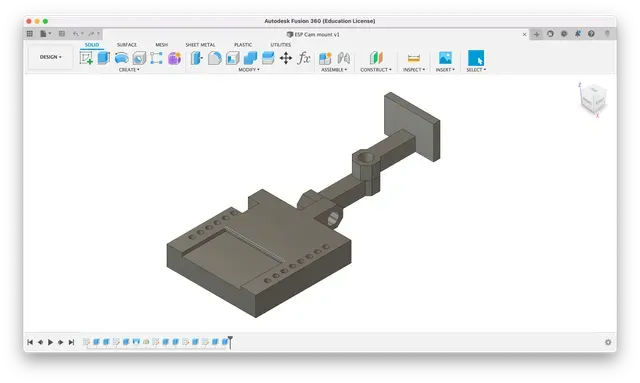640x383 pixels.
Task: Select the Move/Copy arrows tool
Action: [286, 58]
